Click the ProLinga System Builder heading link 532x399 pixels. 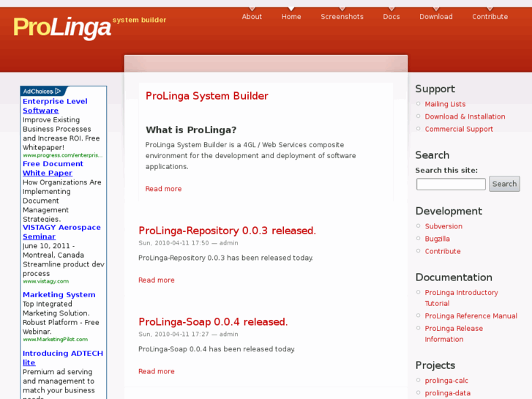207,96
